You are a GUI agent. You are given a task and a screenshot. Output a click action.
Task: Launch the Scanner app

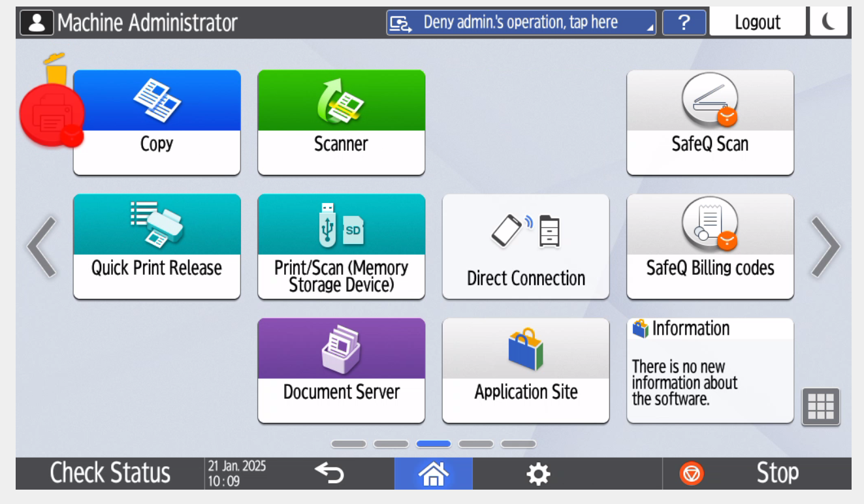point(341,122)
